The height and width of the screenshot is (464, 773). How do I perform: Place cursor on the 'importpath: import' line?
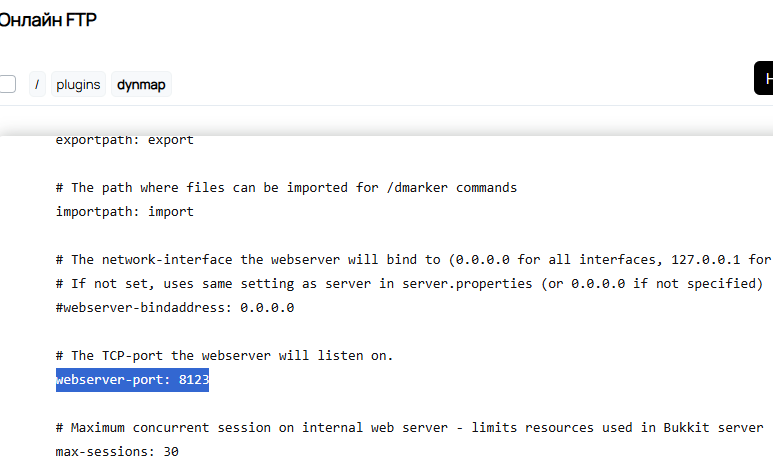coord(124,212)
